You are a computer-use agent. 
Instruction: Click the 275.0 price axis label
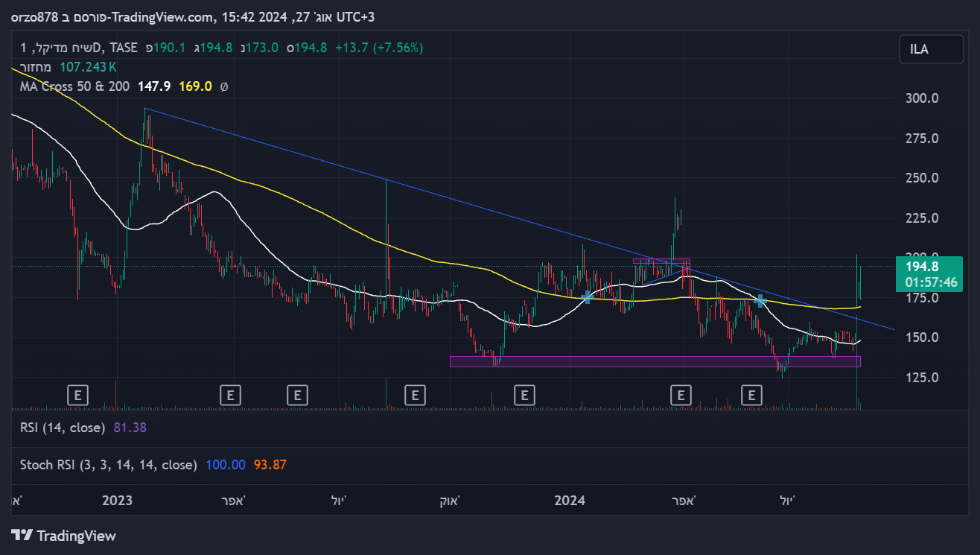[921, 139]
